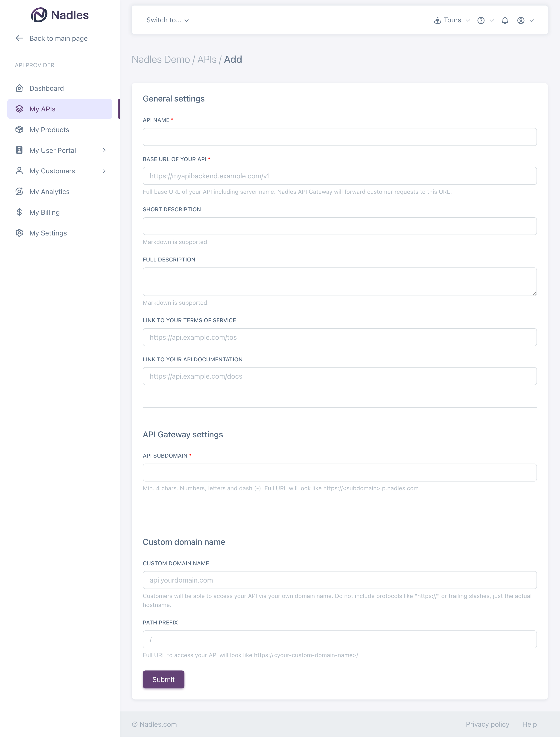Image resolution: width=560 pixels, height=737 pixels.
Task: Click the back arrow icon
Action: click(19, 38)
